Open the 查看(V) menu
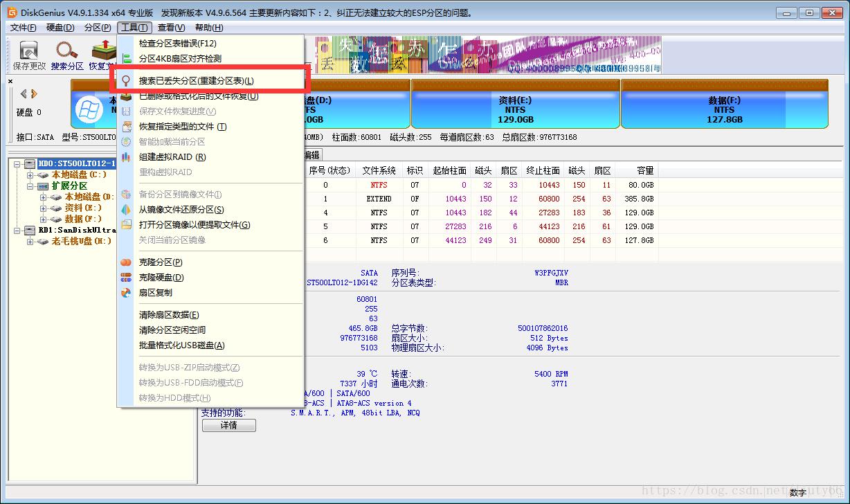 (x=171, y=28)
